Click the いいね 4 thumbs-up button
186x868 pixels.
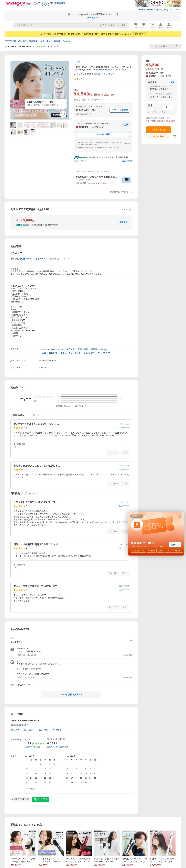113,453
